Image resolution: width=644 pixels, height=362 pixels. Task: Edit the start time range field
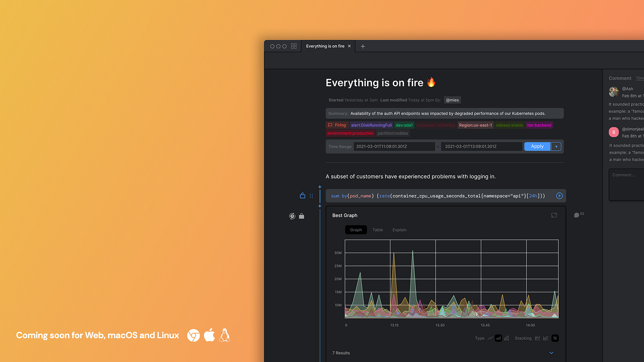pyautogui.click(x=394, y=147)
